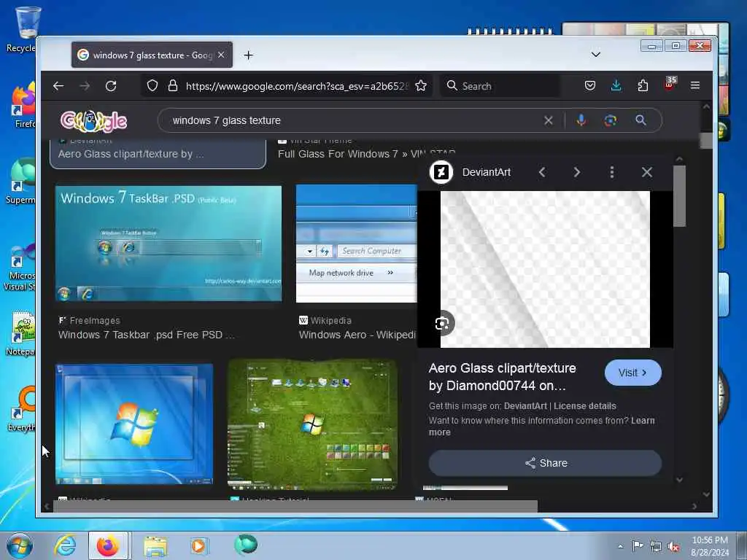Viewport: 747px width, 560px height.
Task: Open Windows Explorer folder in taskbar
Action: coord(155,546)
